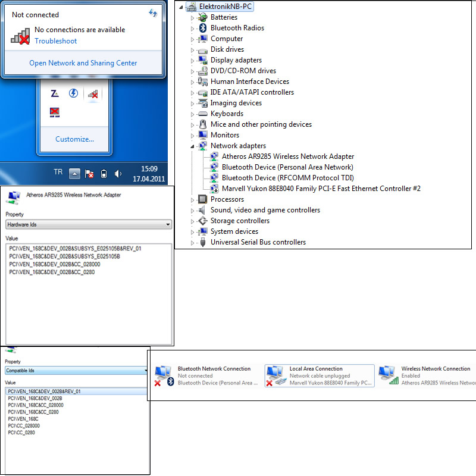Expand Universal Serial Bus controllers category
The height and width of the screenshot is (476, 476).
[x=192, y=243]
